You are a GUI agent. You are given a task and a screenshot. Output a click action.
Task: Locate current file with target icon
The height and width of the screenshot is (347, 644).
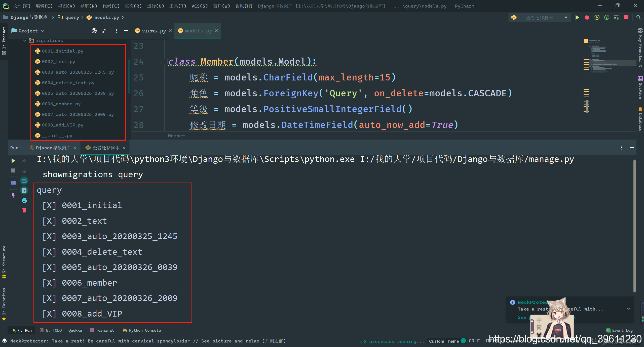94,31
